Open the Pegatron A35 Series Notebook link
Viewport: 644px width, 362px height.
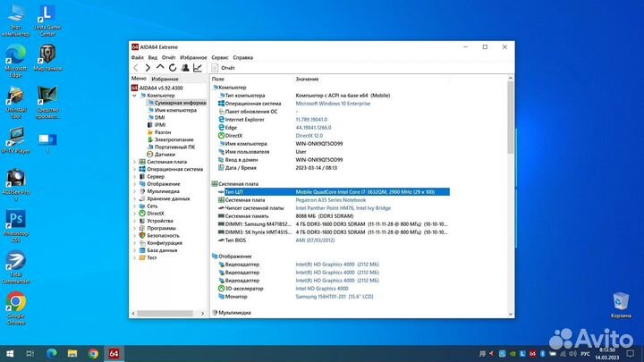coord(331,200)
